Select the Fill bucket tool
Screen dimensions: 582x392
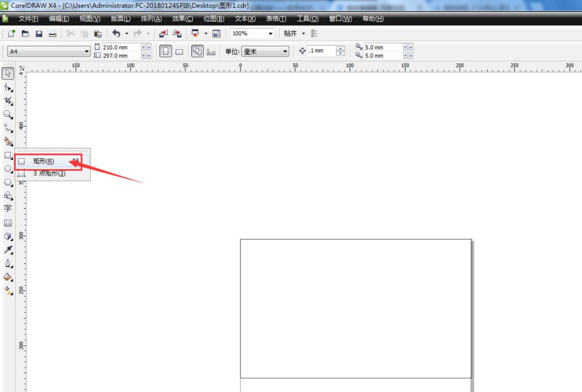[8, 277]
